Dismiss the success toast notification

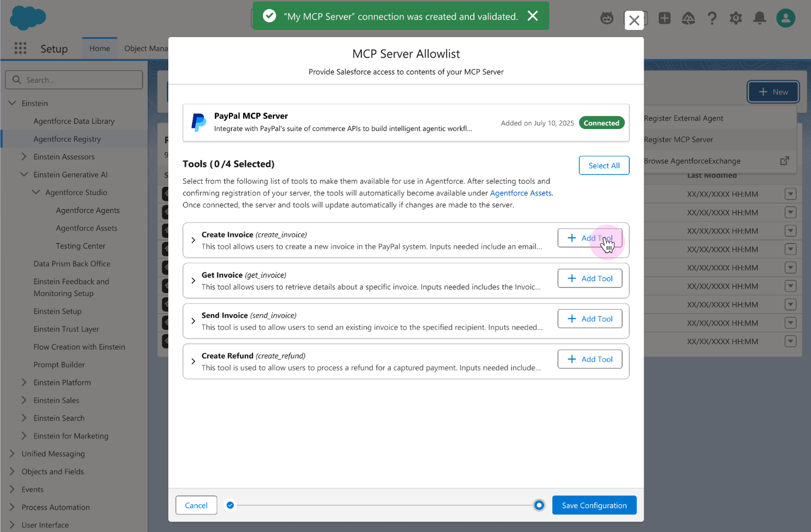[533, 16]
